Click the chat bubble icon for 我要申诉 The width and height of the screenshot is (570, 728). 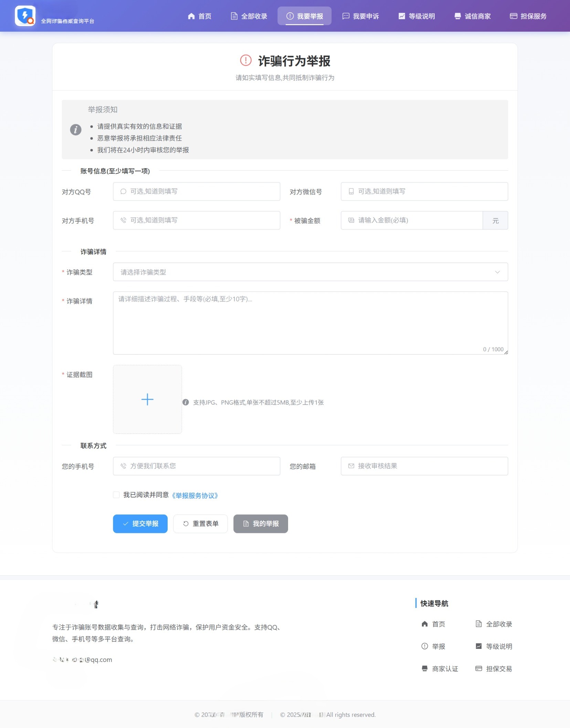coord(346,15)
